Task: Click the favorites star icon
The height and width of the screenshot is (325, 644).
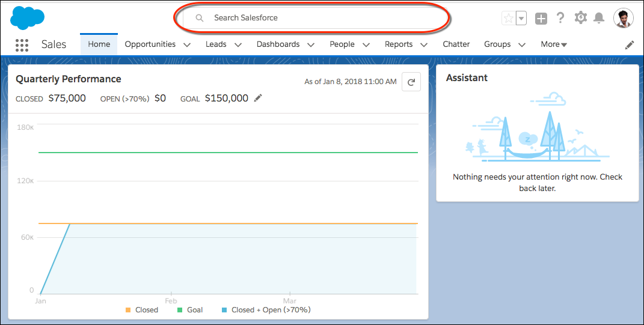Action: click(x=509, y=18)
